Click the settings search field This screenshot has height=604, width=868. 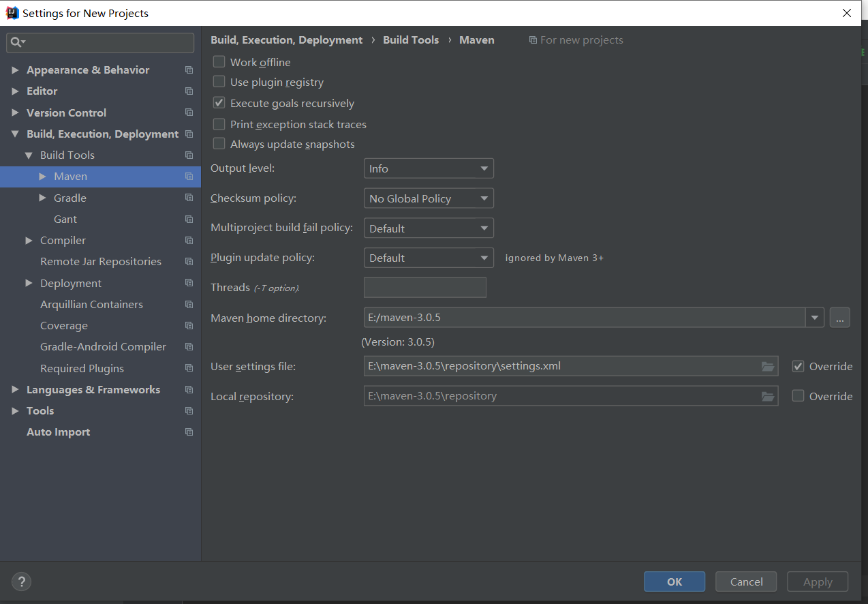pyautogui.click(x=100, y=42)
